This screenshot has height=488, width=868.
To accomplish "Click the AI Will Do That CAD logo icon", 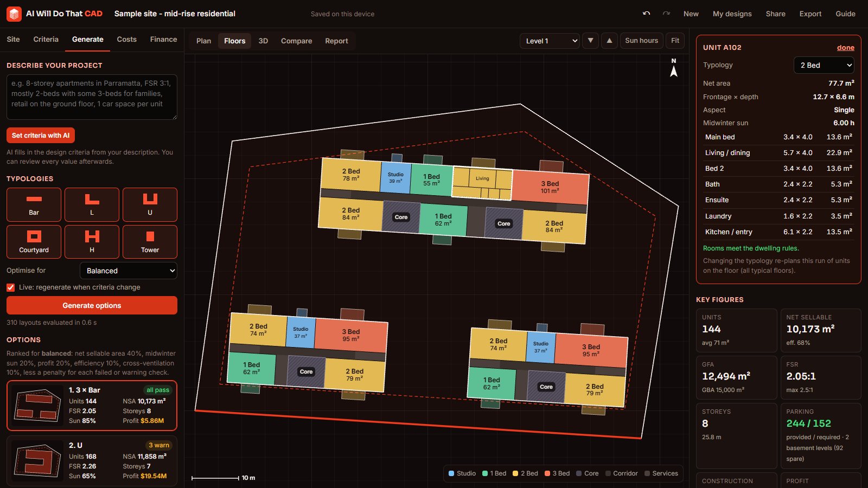I will point(14,14).
